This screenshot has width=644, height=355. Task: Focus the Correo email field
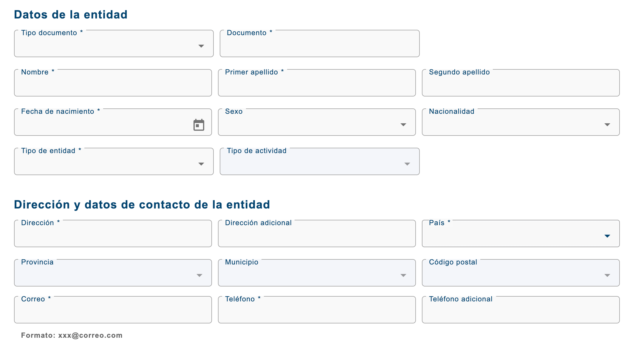point(112,312)
